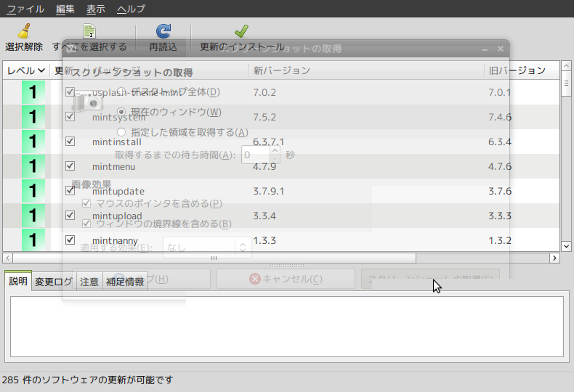Click the broom icon for 選択解除
This screenshot has height=392, width=574.
(x=24, y=31)
